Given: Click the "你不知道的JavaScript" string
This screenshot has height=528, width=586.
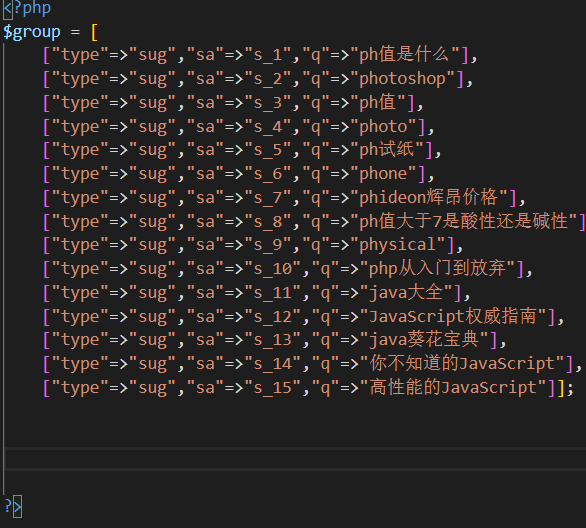Looking at the screenshot, I should (x=462, y=364).
